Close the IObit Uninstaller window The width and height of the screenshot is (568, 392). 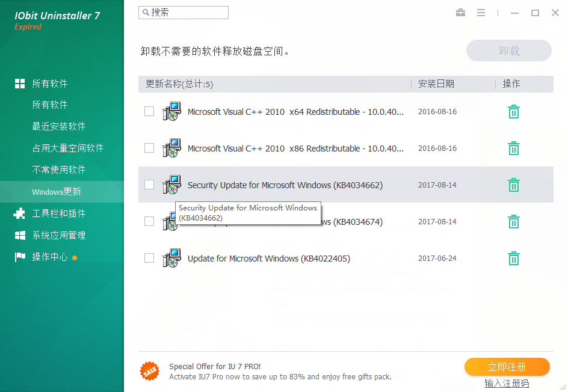(555, 13)
